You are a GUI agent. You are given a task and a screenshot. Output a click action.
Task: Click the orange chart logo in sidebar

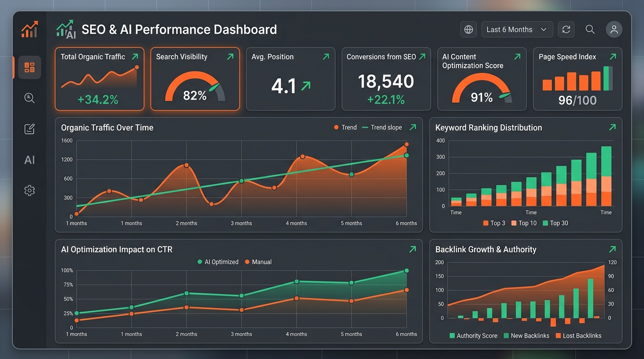click(29, 30)
